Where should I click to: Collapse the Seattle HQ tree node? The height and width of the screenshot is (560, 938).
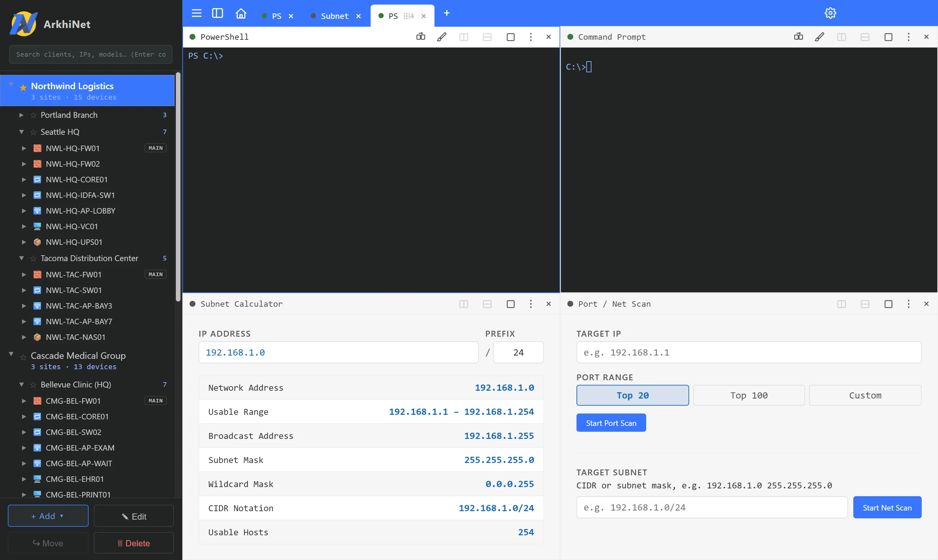[21, 132]
